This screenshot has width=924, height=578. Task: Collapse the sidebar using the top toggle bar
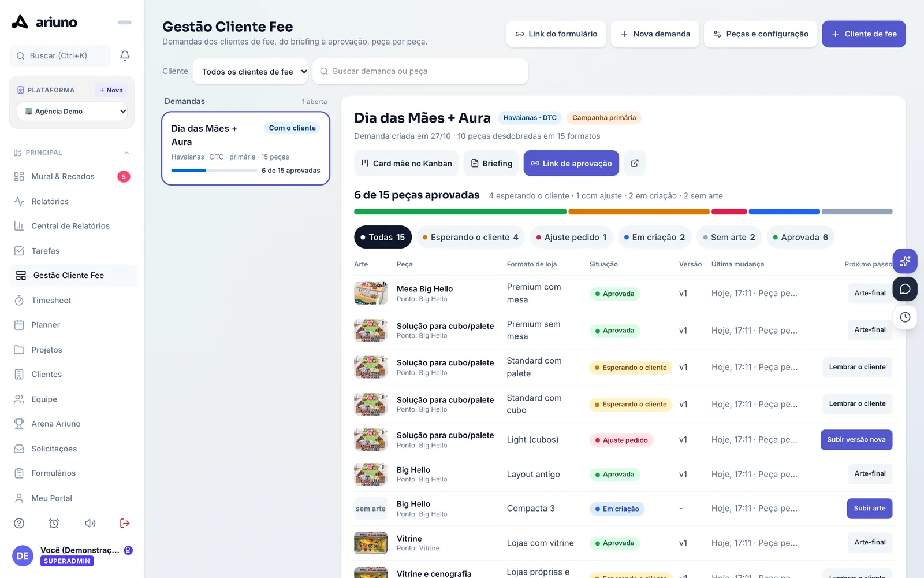(125, 23)
